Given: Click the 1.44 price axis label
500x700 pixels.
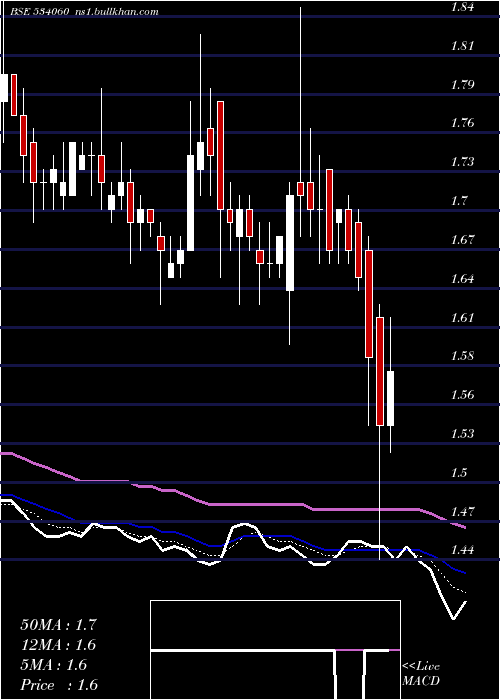Looking at the screenshot, I should pos(462,550).
